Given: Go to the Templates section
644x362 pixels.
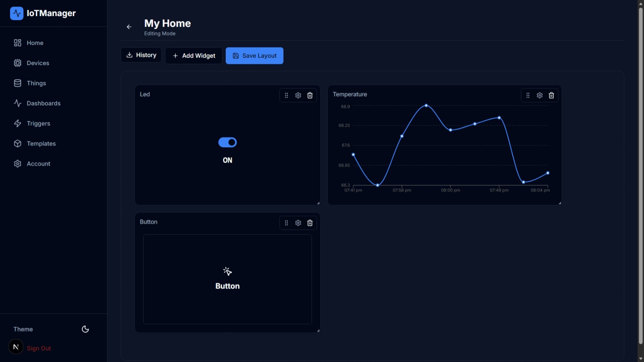Looking at the screenshot, I should [x=41, y=144].
